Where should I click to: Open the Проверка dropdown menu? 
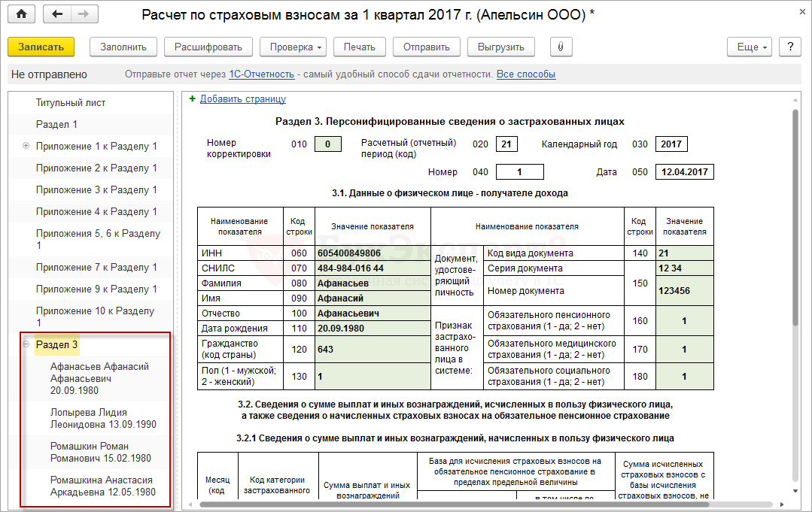coord(293,47)
